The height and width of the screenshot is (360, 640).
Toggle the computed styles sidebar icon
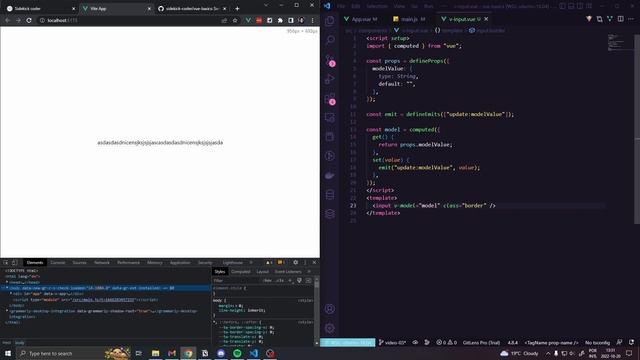309,280
